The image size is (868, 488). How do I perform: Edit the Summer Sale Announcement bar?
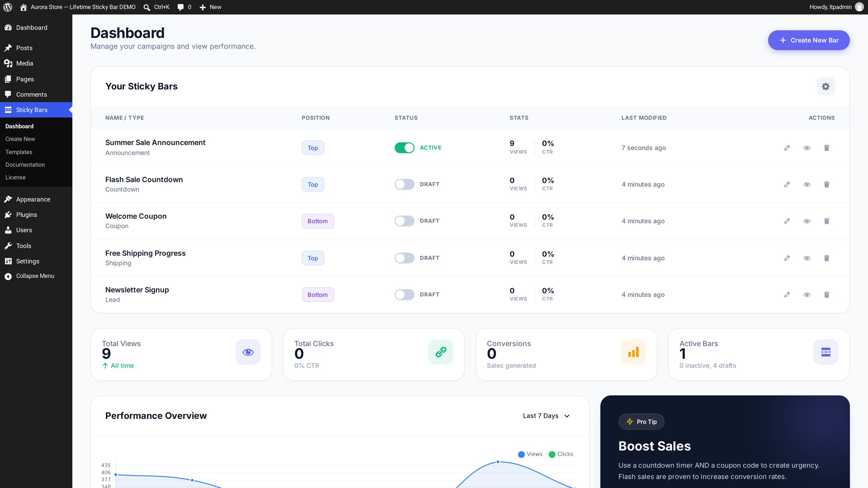click(x=787, y=148)
